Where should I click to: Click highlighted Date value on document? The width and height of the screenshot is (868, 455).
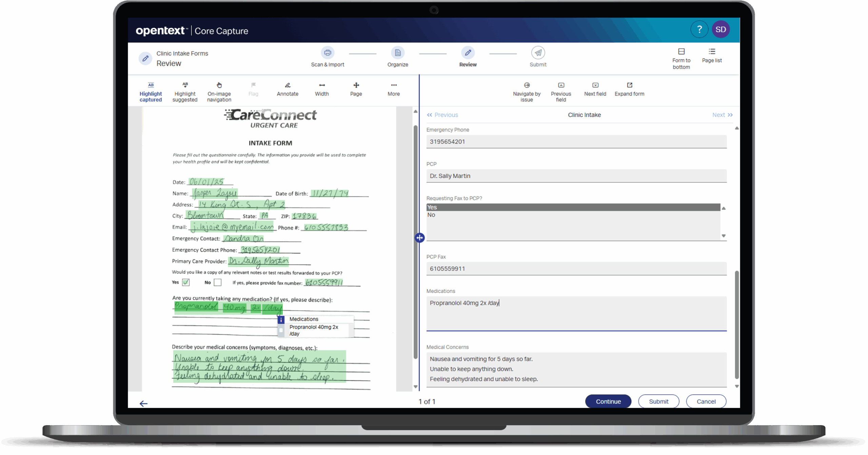point(206,182)
